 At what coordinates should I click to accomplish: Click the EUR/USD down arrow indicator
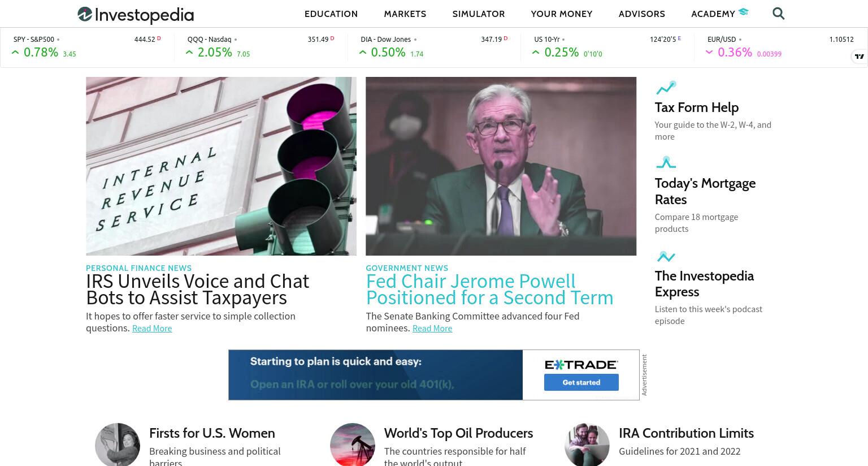[709, 53]
